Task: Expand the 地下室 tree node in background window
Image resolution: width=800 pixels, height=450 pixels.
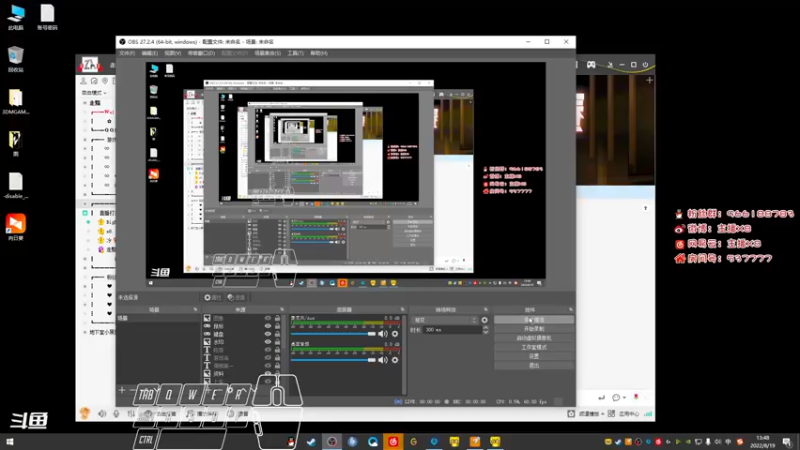Action: point(85,332)
